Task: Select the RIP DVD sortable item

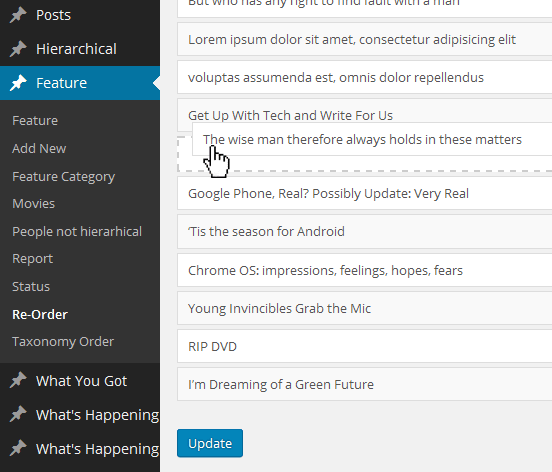Action: click(365, 346)
